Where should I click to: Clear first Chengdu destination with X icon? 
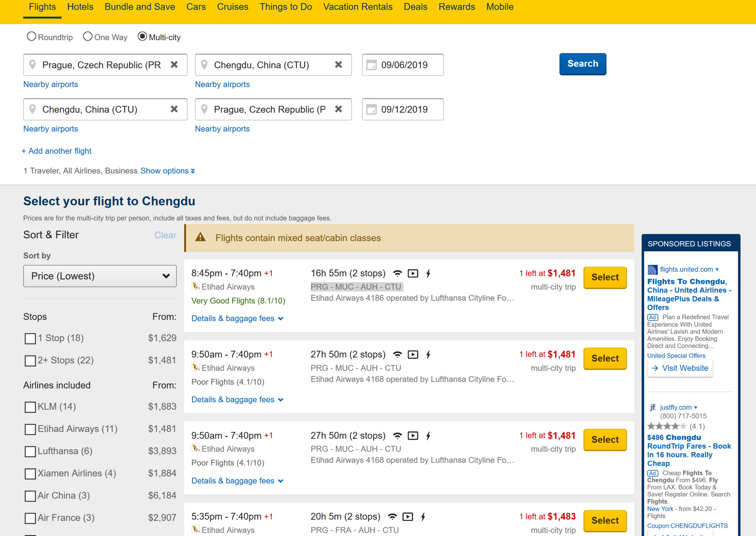tap(338, 65)
